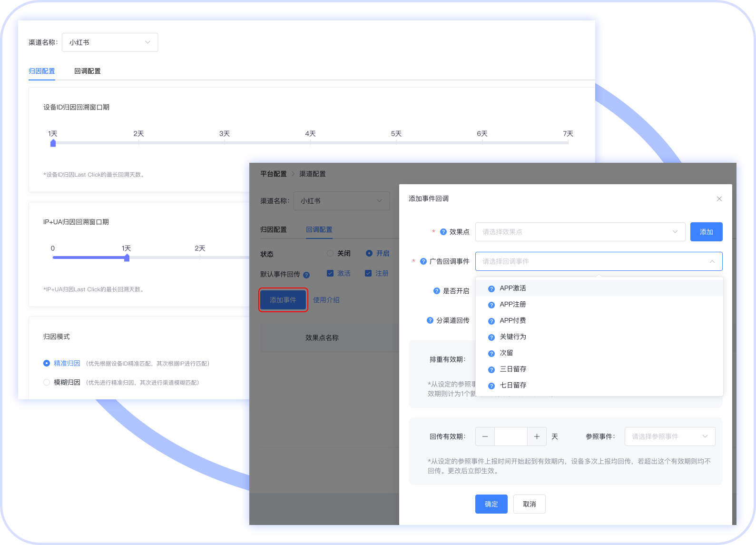Click 效果点名称 table column header
Screen dimensions: 756x545
coord(322,338)
